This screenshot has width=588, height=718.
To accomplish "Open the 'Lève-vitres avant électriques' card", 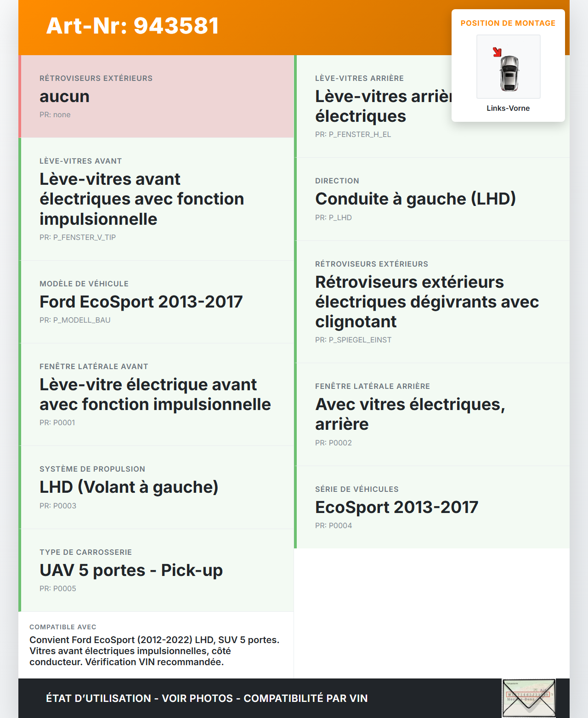I will point(156,199).
